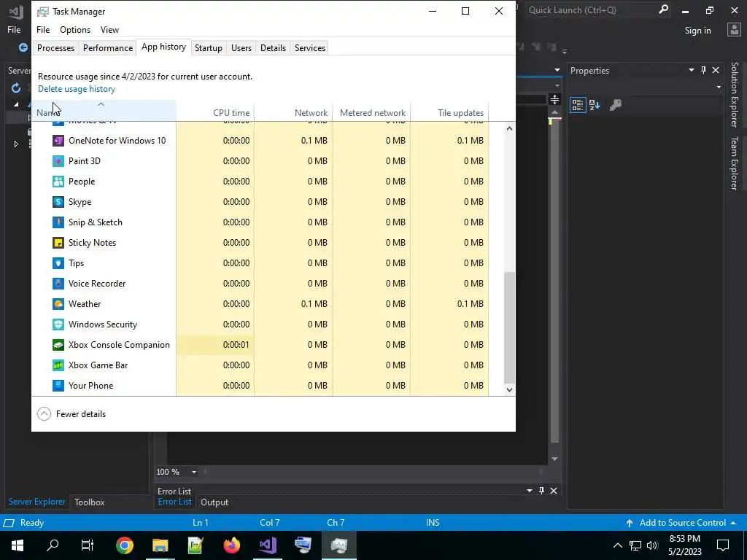Click scroll-down arrow in app history list
The image size is (747, 560).
pos(509,389)
